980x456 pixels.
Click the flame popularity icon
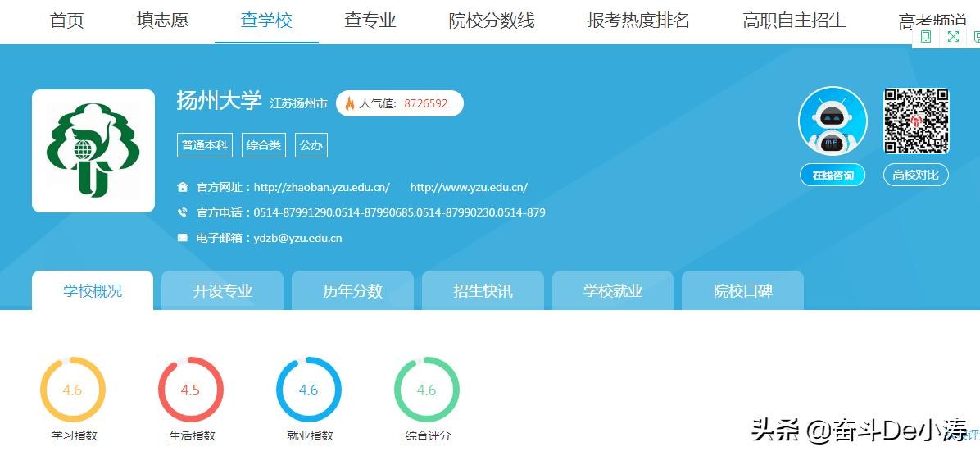(x=350, y=103)
